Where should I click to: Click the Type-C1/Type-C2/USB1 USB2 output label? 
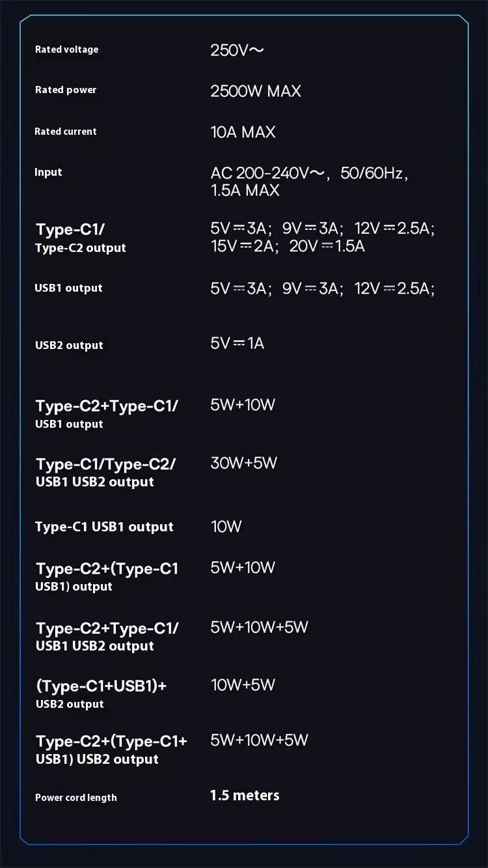tap(105, 473)
